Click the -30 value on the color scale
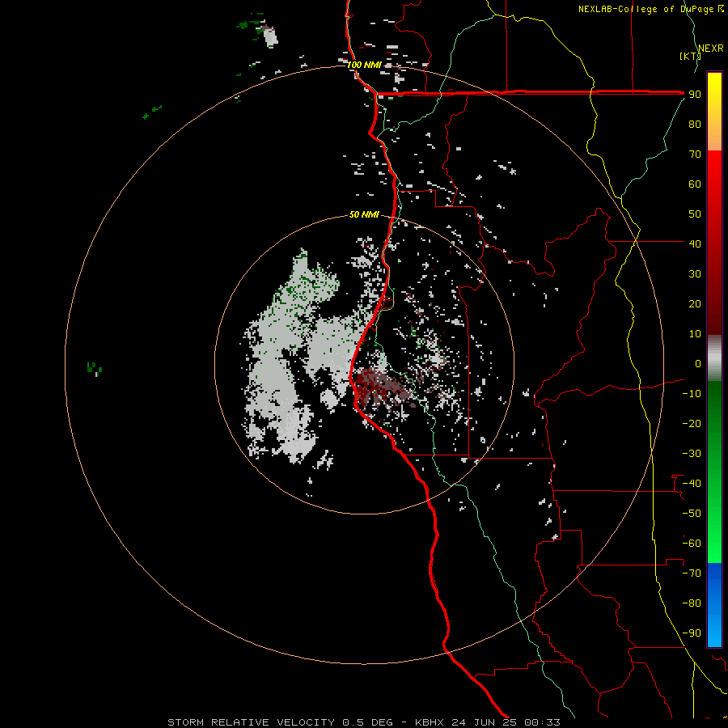This screenshot has height=728, width=728. [x=692, y=454]
